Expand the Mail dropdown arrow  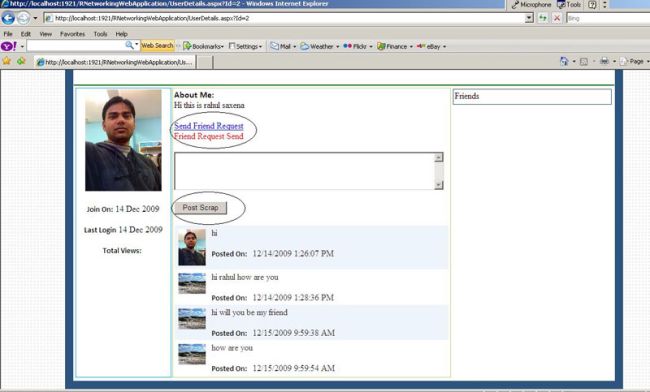coord(295,47)
